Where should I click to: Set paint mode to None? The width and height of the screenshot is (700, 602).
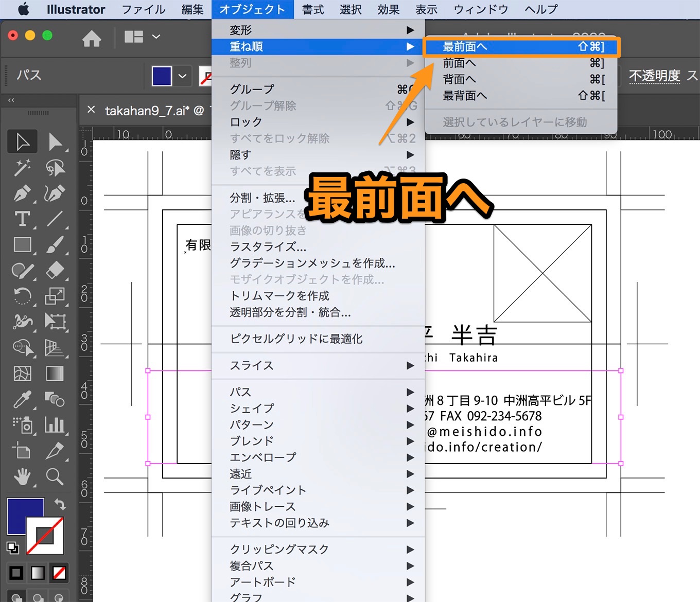(59, 573)
